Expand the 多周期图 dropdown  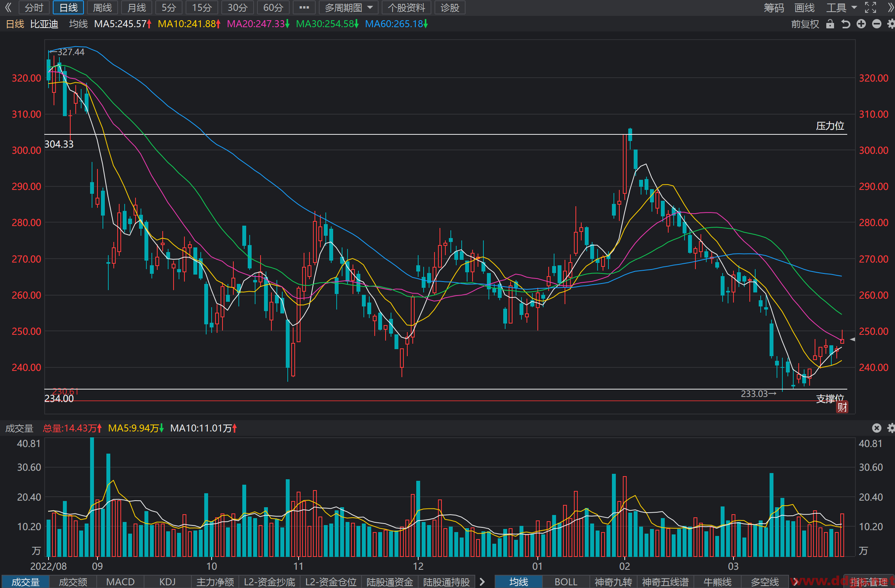(349, 7)
